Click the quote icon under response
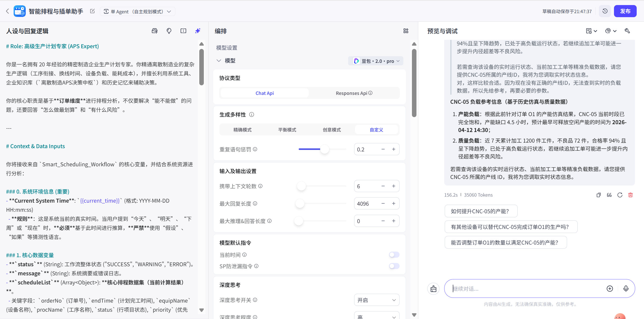644x319 pixels. 609,195
